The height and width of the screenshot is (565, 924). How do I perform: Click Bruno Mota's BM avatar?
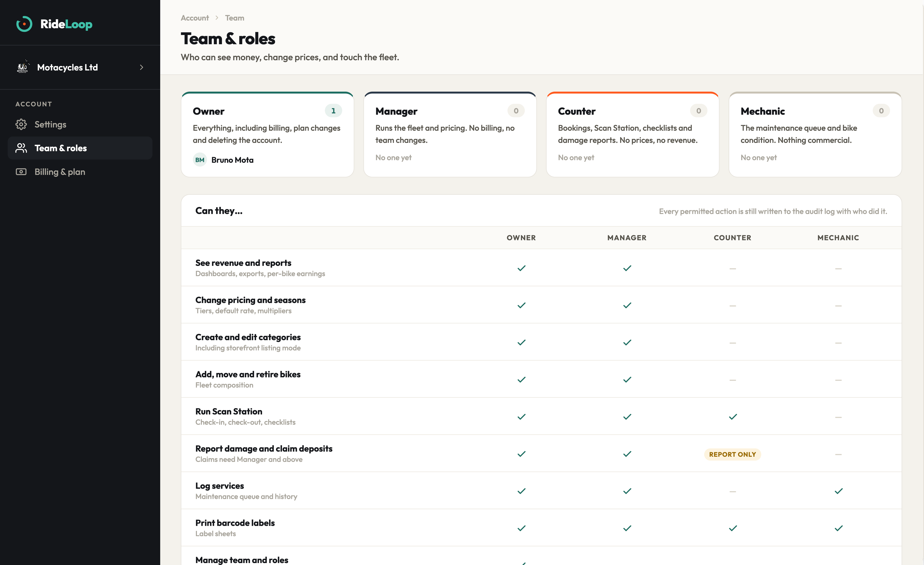point(200,160)
